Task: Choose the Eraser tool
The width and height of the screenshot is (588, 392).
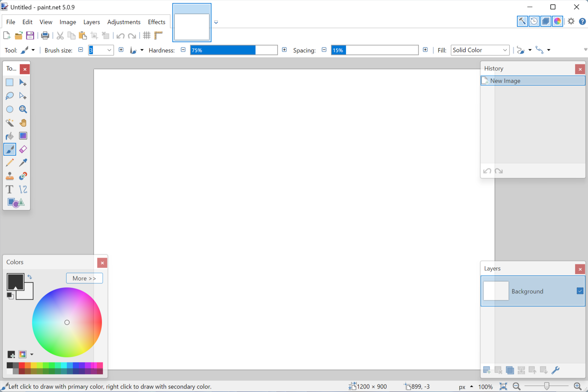Action: (x=23, y=150)
